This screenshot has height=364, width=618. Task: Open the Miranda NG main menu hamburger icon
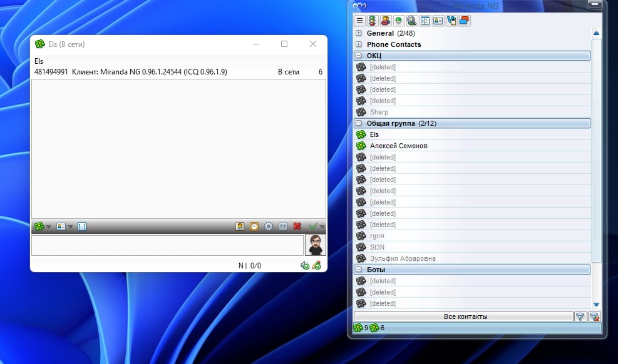pos(359,21)
